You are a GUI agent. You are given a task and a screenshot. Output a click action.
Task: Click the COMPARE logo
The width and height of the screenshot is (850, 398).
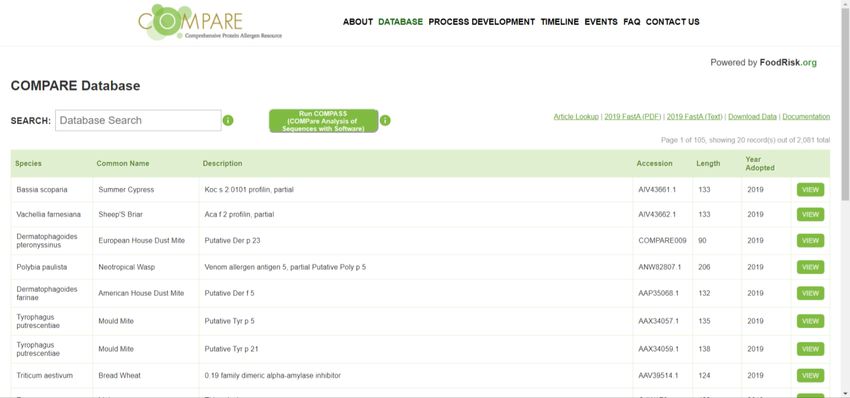[210, 22]
